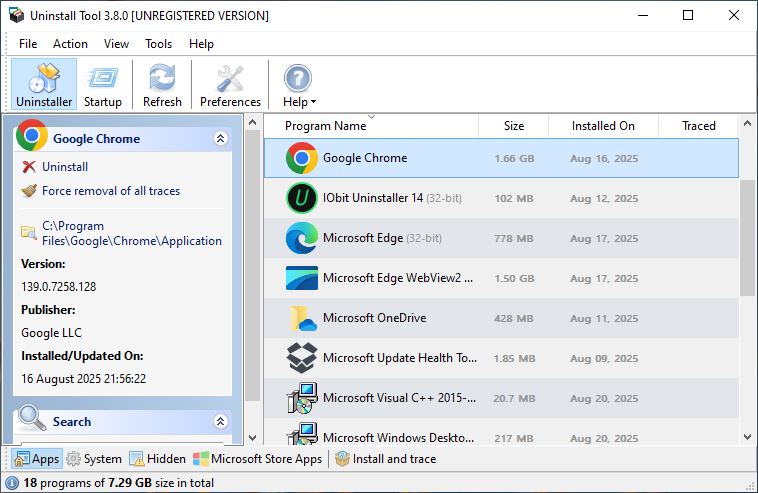The image size is (758, 493).
Task: Select Microsoft Update Health Tools icon
Action: 302,358
